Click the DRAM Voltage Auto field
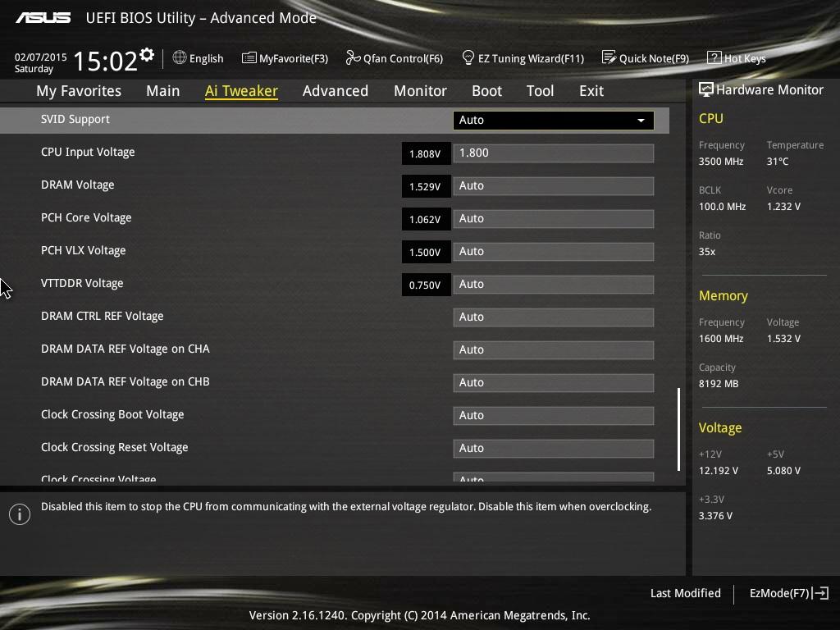This screenshot has width=840, height=630. (x=554, y=186)
